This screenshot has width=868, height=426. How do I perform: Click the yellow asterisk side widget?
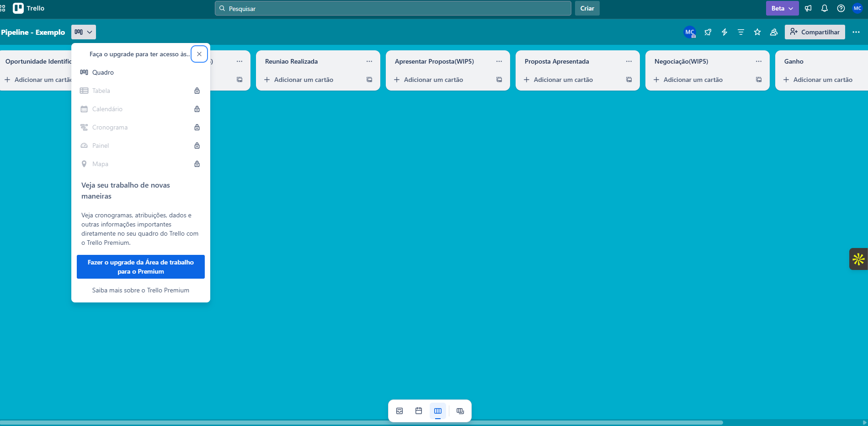[858, 259]
